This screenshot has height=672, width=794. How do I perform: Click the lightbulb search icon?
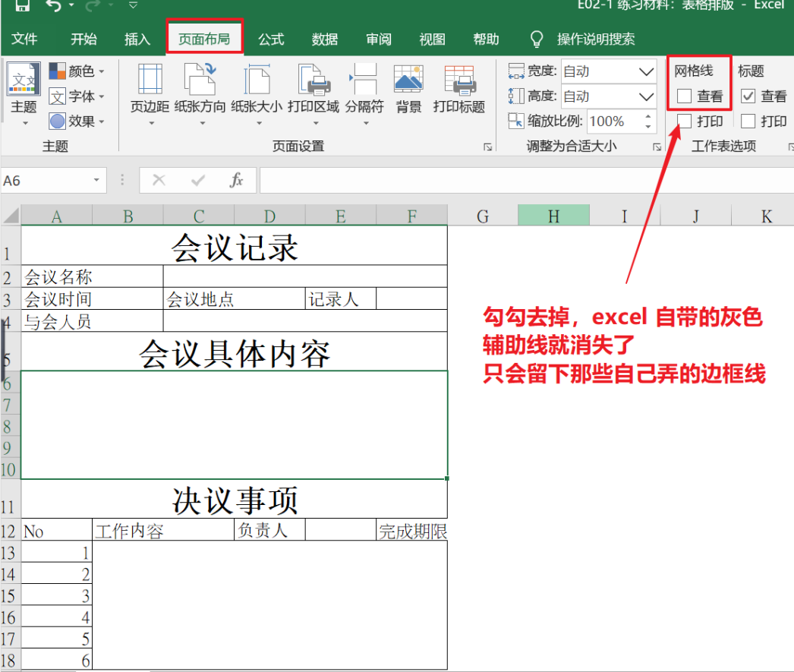(536, 39)
